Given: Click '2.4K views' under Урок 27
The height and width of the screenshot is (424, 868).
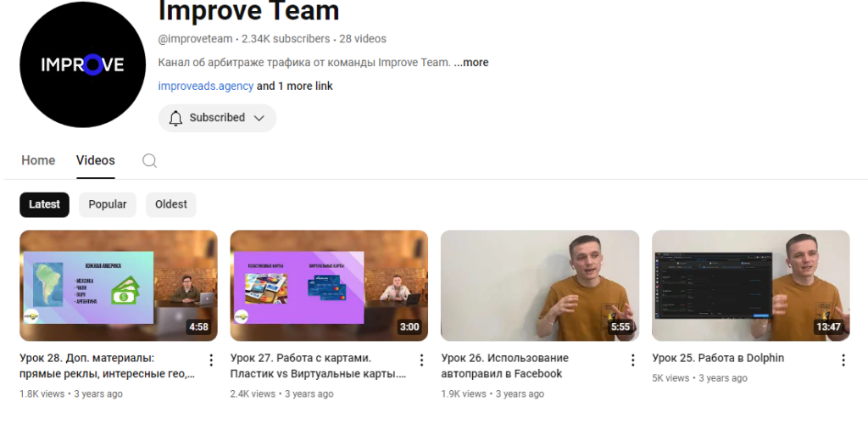Looking at the screenshot, I should point(253,394).
